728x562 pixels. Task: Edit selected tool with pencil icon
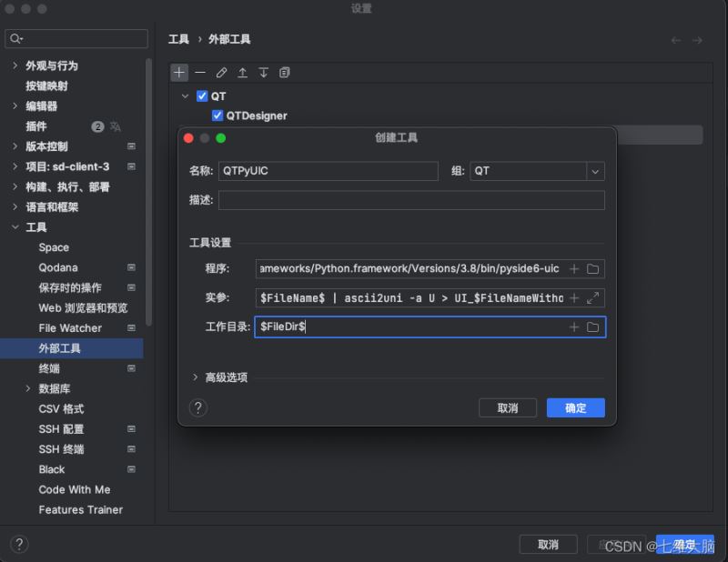pyautogui.click(x=221, y=73)
